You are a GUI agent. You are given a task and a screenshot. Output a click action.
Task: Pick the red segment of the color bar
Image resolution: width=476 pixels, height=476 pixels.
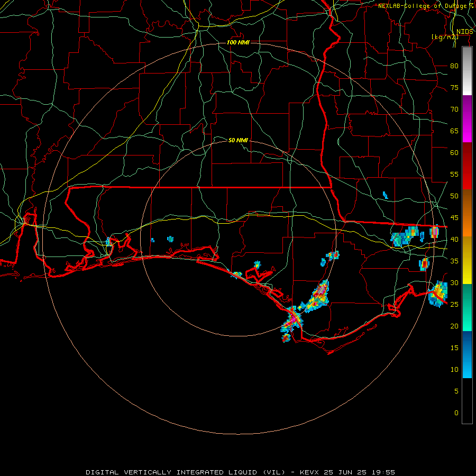coord(467,166)
